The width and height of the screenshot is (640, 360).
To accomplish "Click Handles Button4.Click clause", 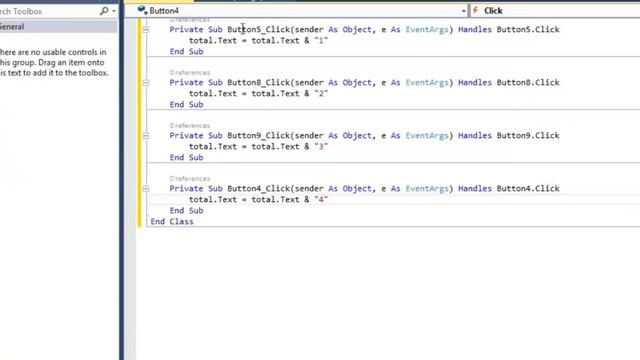I will click(509, 189).
